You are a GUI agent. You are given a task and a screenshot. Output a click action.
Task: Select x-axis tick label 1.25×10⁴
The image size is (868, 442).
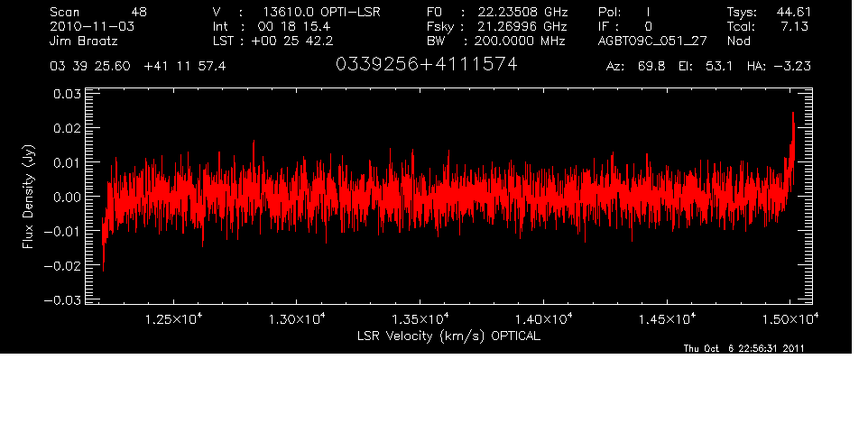pos(174,319)
